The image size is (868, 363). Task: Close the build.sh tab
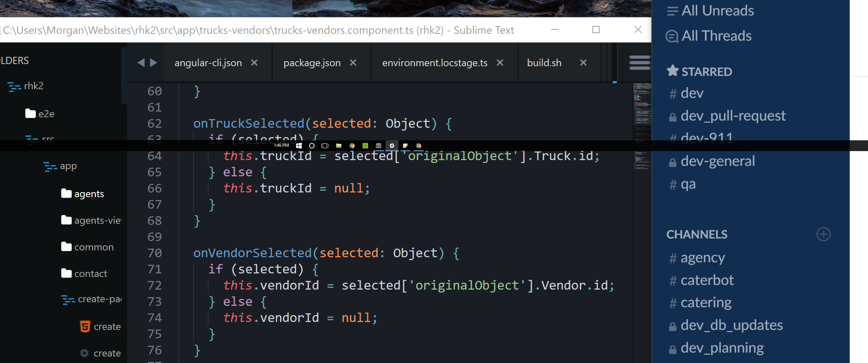pyautogui.click(x=583, y=62)
